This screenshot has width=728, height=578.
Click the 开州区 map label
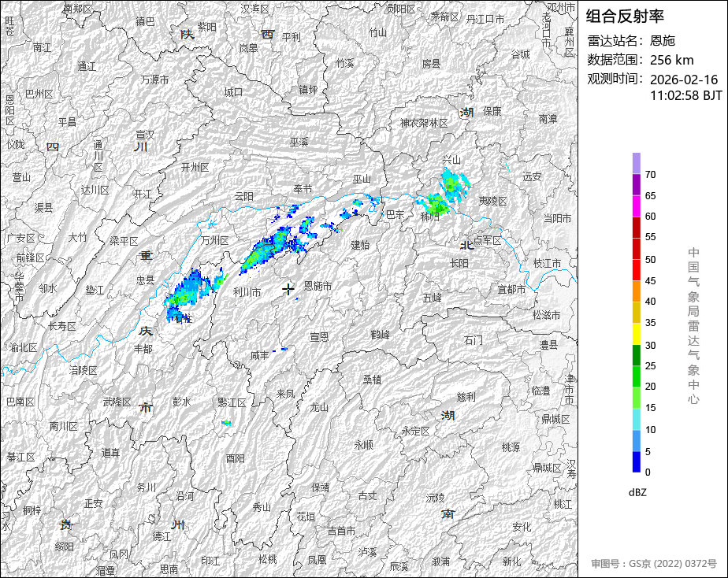pos(195,167)
